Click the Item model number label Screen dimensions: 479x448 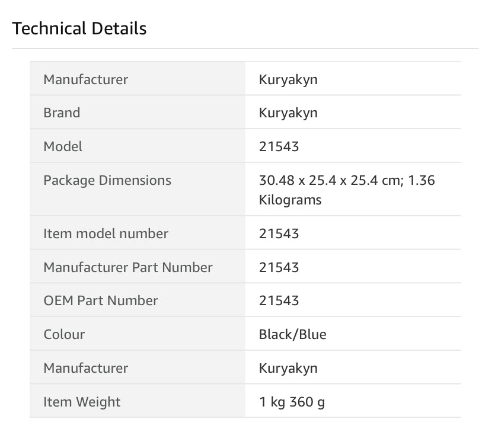point(106,234)
